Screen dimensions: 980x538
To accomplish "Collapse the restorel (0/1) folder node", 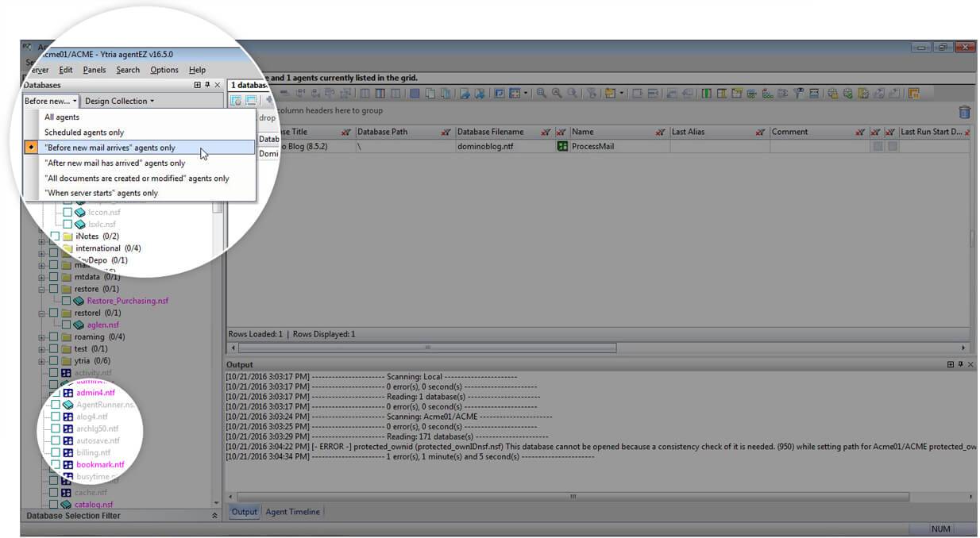I will (x=42, y=313).
